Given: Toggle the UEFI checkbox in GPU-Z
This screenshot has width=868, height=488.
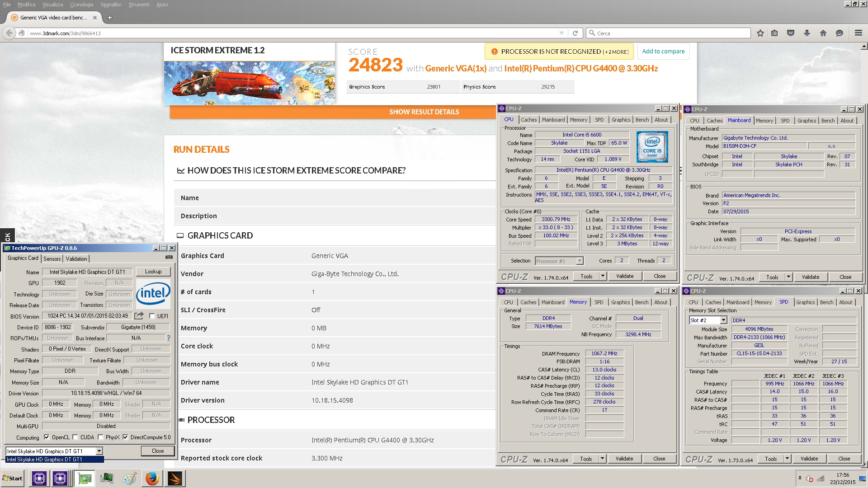Looking at the screenshot, I should (152, 316).
